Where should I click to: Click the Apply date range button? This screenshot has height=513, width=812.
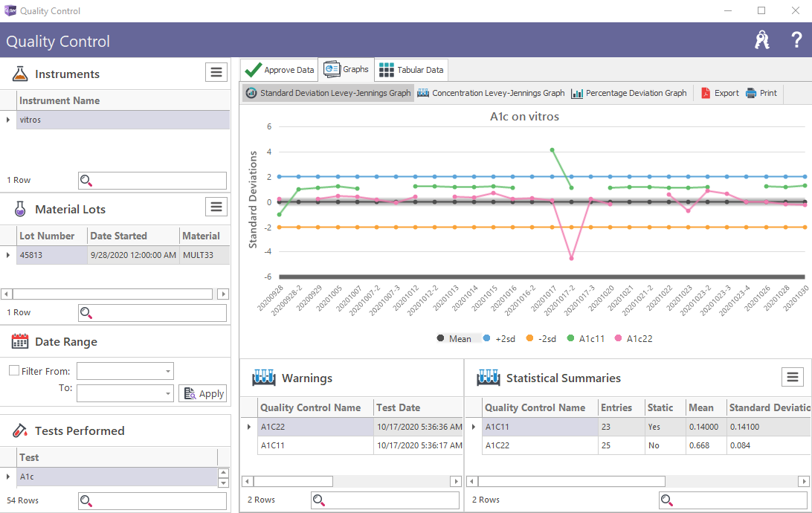[202, 393]
